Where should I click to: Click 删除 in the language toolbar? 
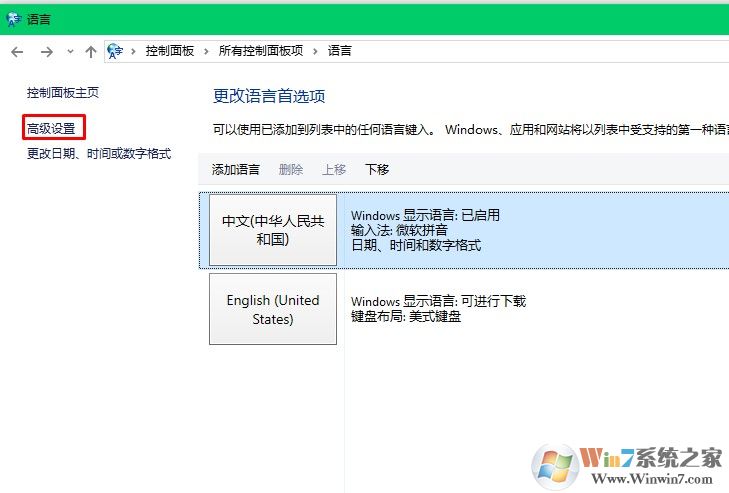[291, 169]
